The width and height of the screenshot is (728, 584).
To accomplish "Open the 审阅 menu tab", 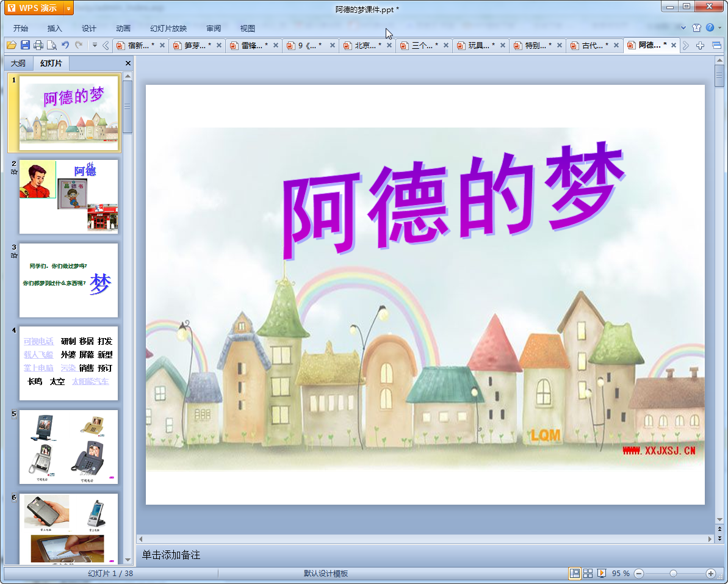I will click(x=214, y=28).
